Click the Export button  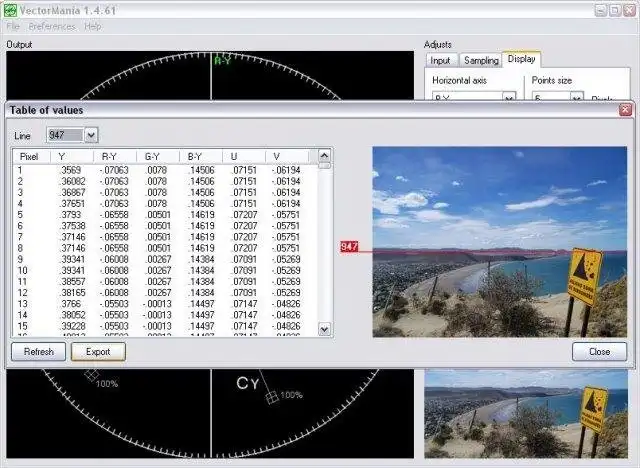(98, 352)
